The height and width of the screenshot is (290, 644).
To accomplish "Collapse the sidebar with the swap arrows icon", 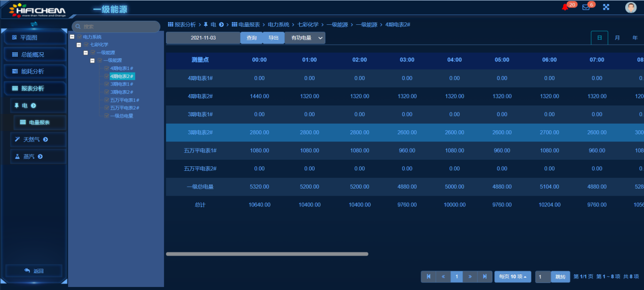I will tap(34, 24).
